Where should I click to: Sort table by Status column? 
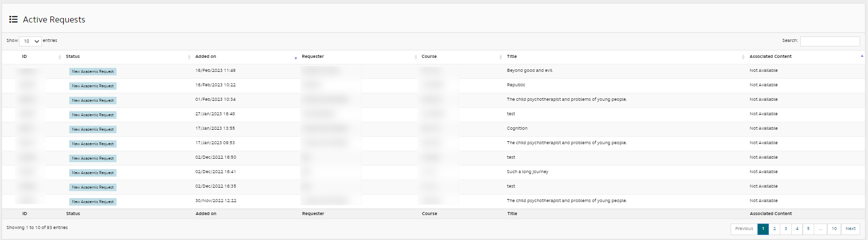click(73, 56)
